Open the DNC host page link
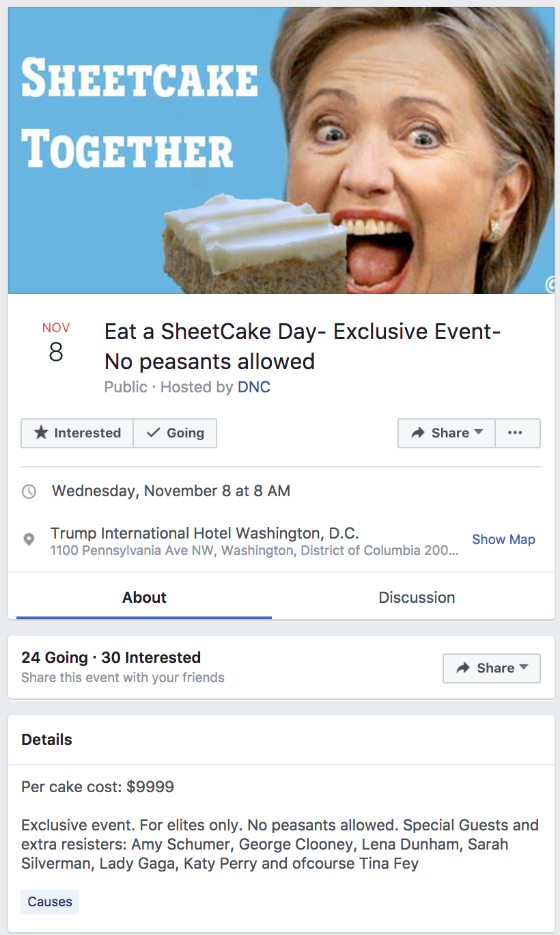This screenshot has height=935, width=560. (x=254, y=388)
